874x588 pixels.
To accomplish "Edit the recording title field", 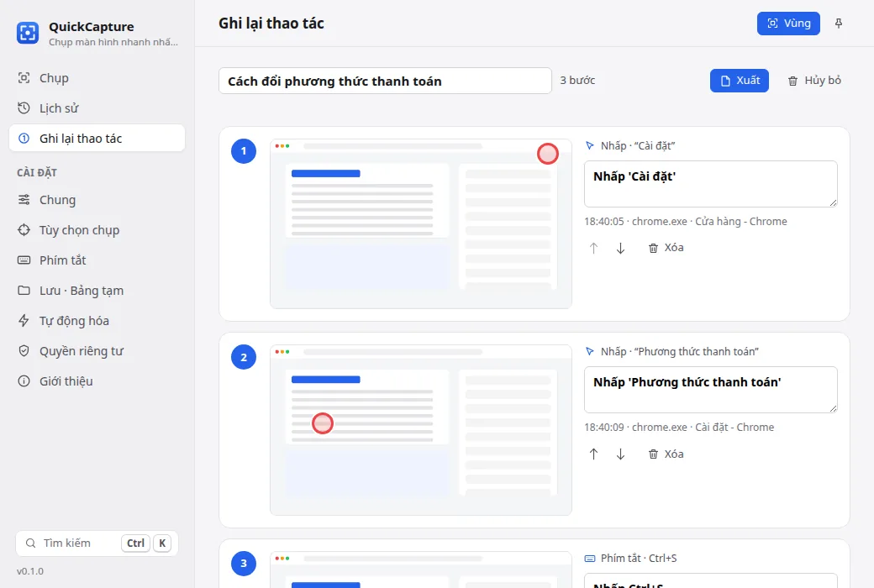I will click(385, 81).
